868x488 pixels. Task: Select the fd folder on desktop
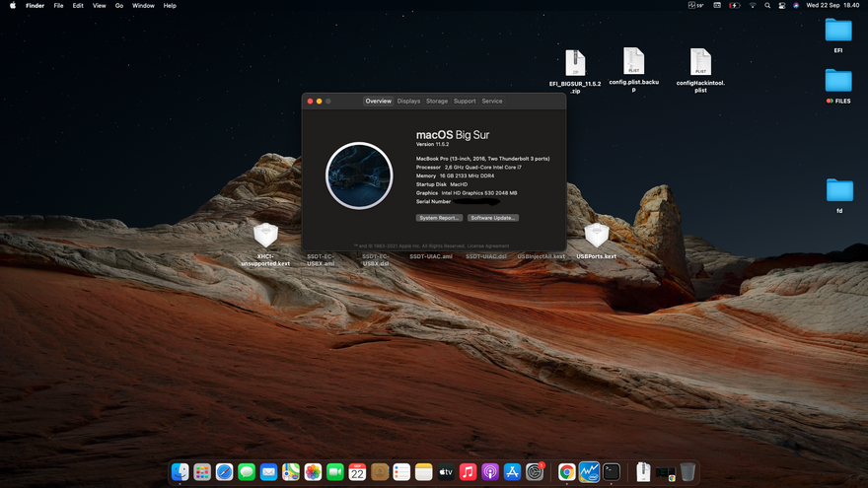click(x=839, y=195)
